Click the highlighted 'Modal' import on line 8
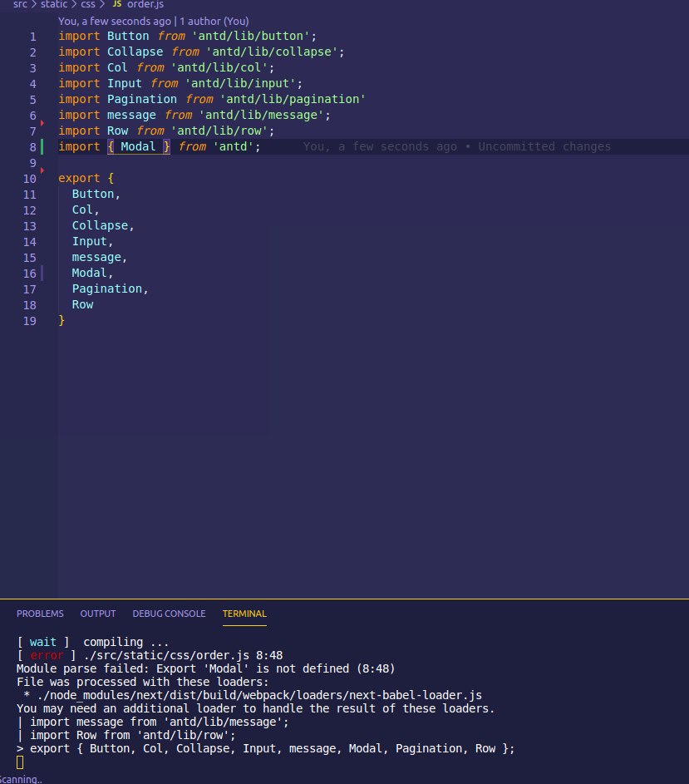 point(138,146)
